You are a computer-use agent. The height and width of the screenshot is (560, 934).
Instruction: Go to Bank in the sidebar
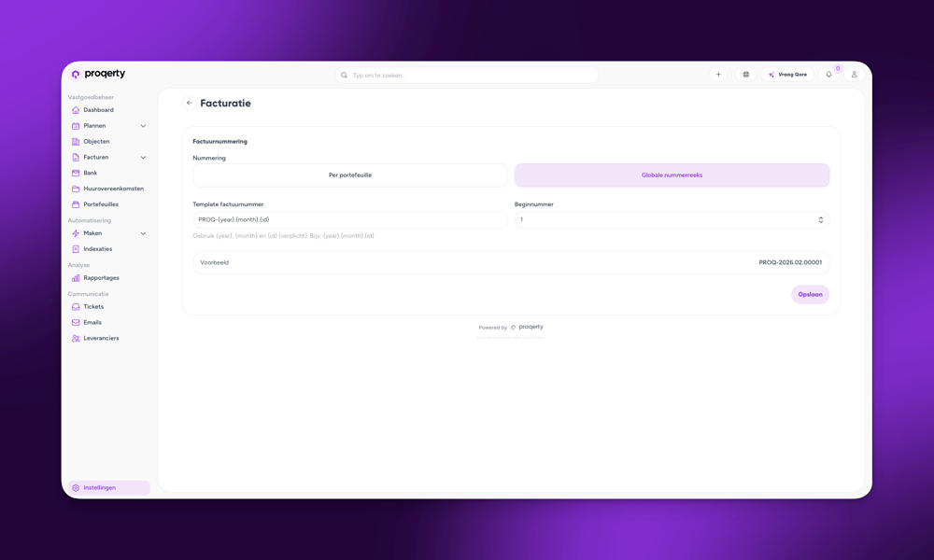click(x=90, y=173)
